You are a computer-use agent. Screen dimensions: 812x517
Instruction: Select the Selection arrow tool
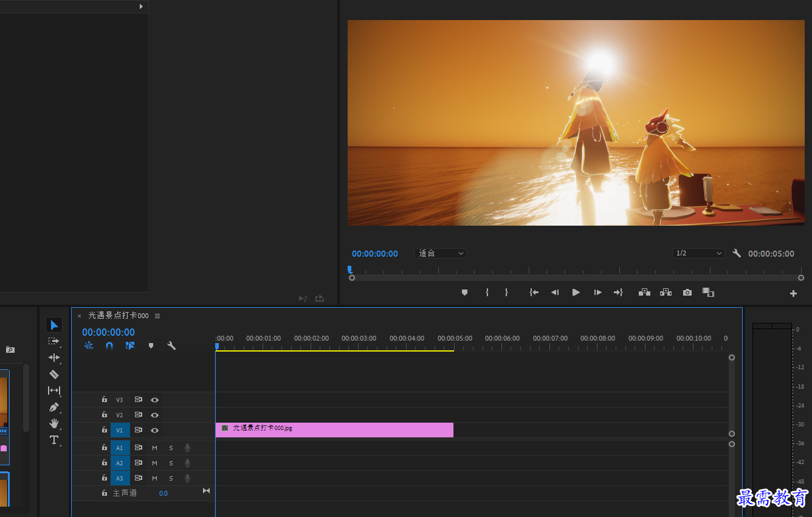pos(54,325)
